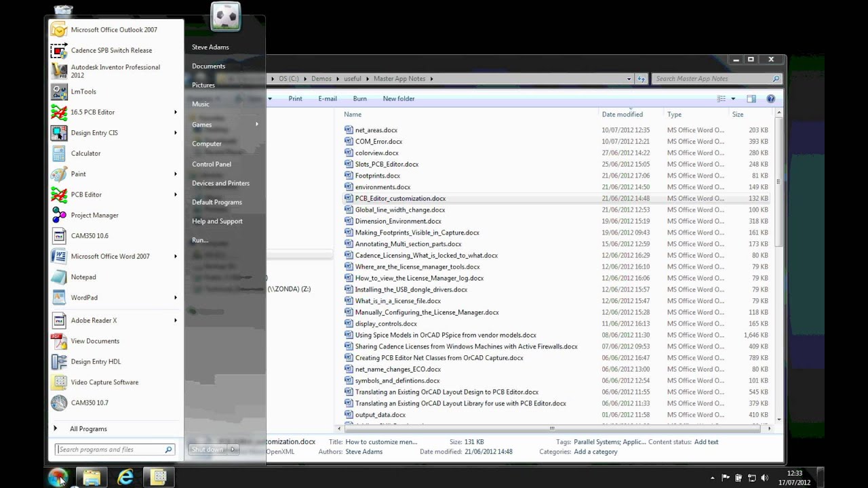Start Autodesk Inventor Professional 2012 icon
This screenshot has width=868, height=488.
pos(60,71)
